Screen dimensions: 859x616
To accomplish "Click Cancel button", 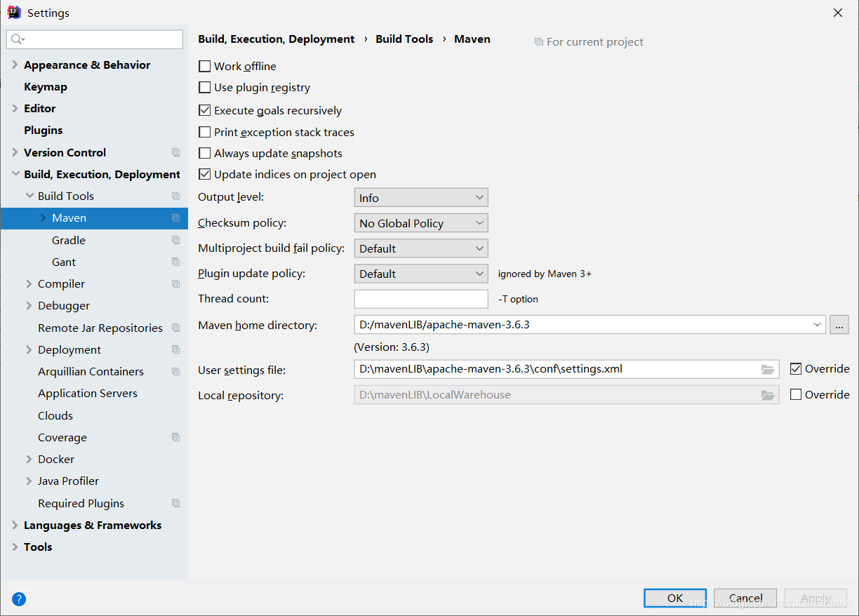I will pos(745,598).
